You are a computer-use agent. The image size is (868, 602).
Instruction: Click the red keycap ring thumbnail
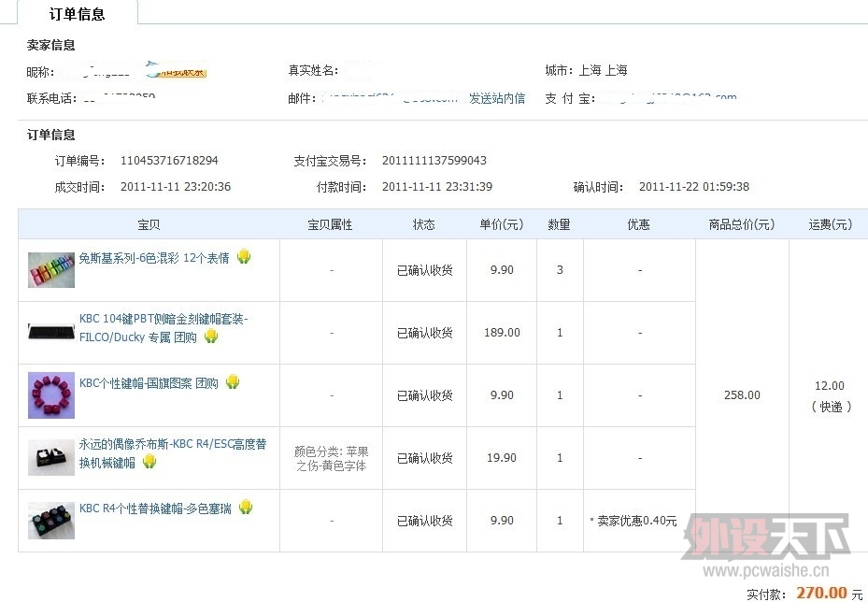tap(51, 395)
